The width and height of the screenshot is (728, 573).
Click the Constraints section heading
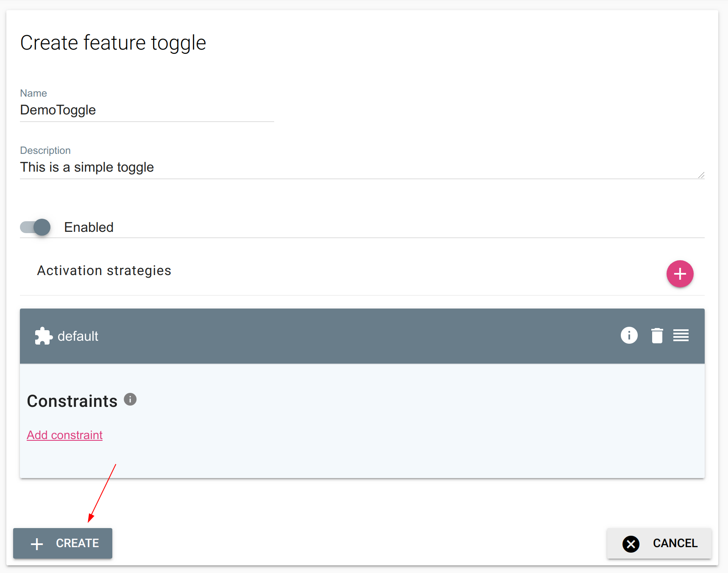(x=72, y=401)
